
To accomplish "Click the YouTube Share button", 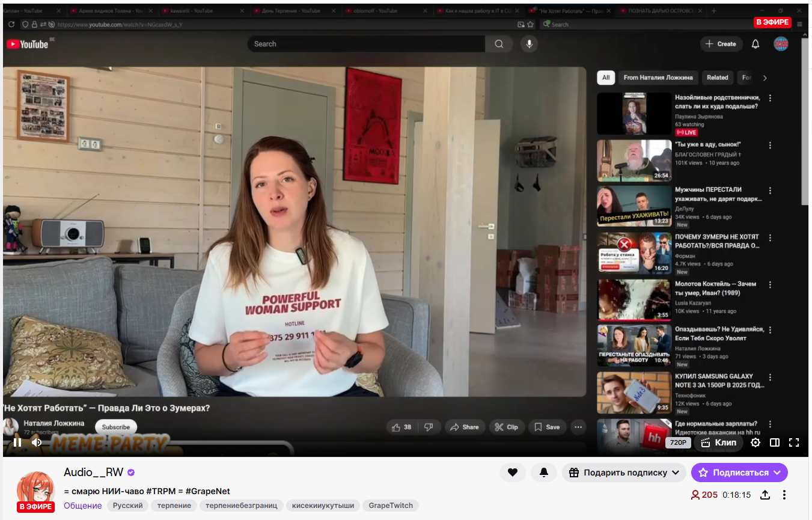I will 465,427.
